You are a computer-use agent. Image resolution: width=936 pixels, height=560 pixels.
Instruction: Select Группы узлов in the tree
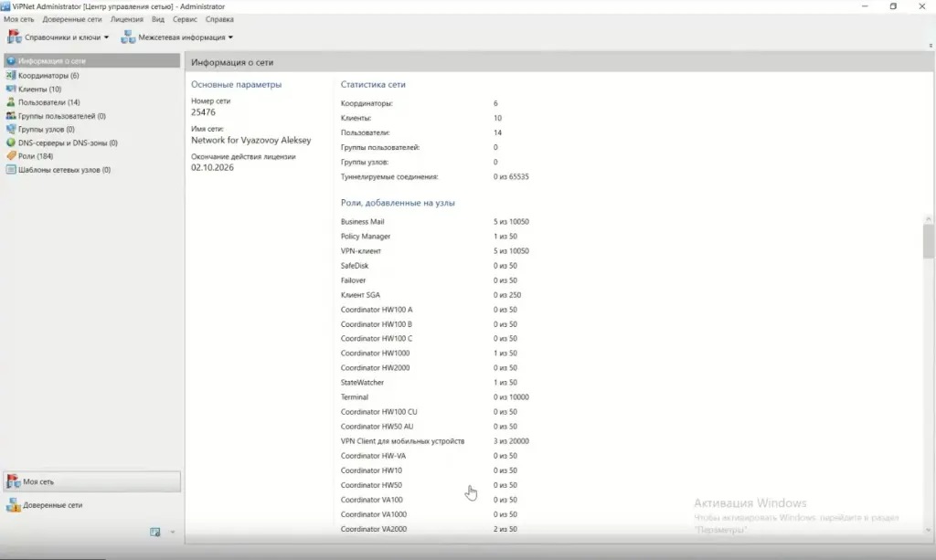click(x=46, y=130)
